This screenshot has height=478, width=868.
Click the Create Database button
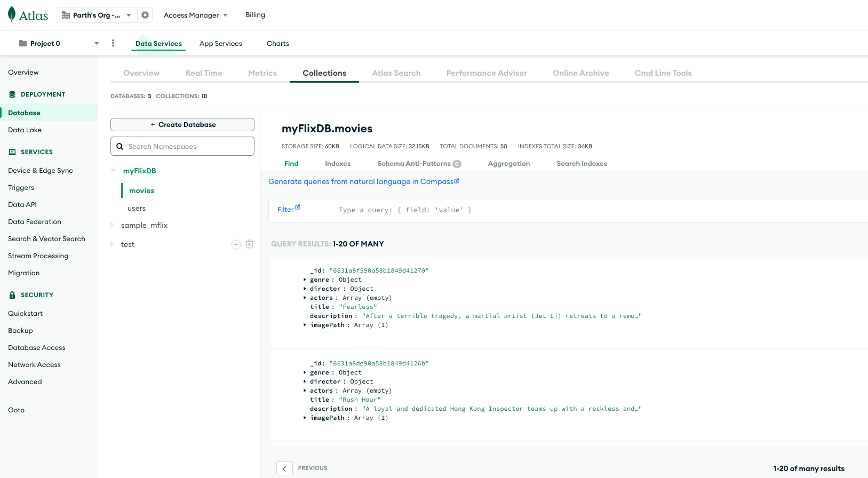click(x=182, y=124)
